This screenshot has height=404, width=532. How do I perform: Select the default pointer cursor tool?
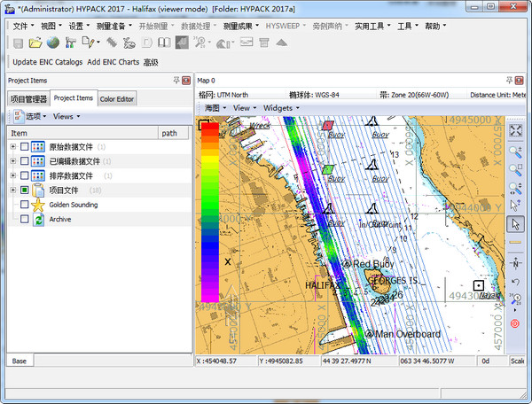pos(515,224)
